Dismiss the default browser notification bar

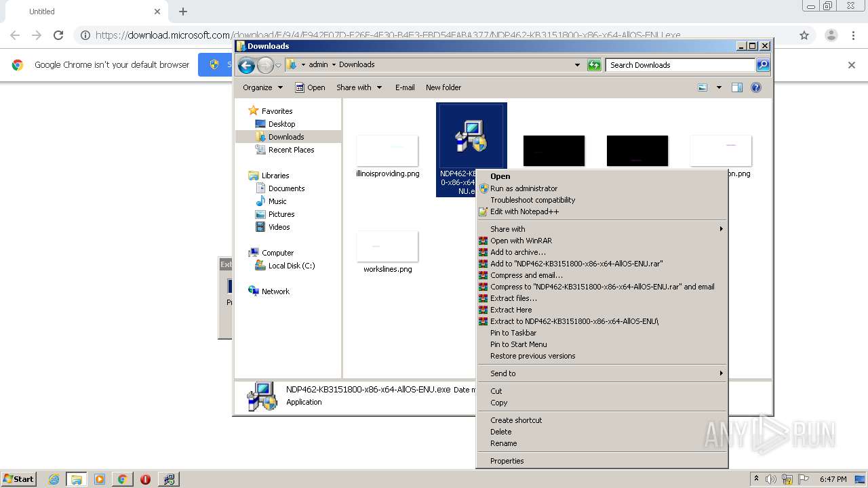pyautogui.click(x=852, y=65)
